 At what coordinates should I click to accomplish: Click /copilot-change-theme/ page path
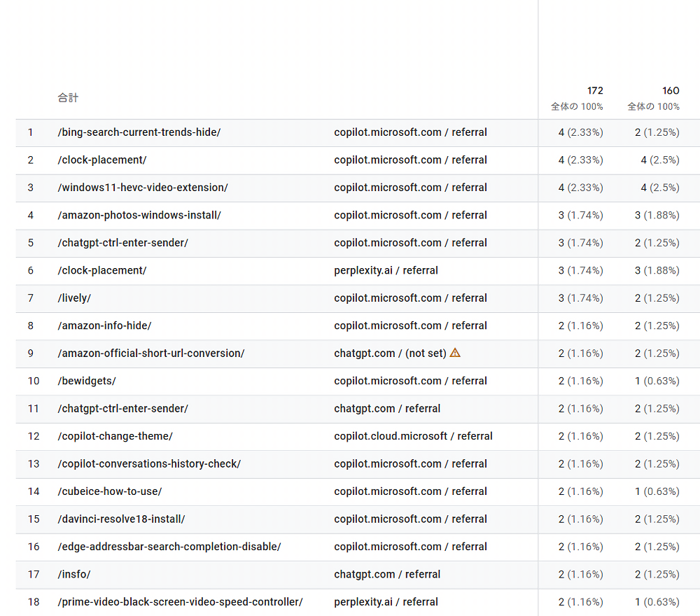click(115, 436)
